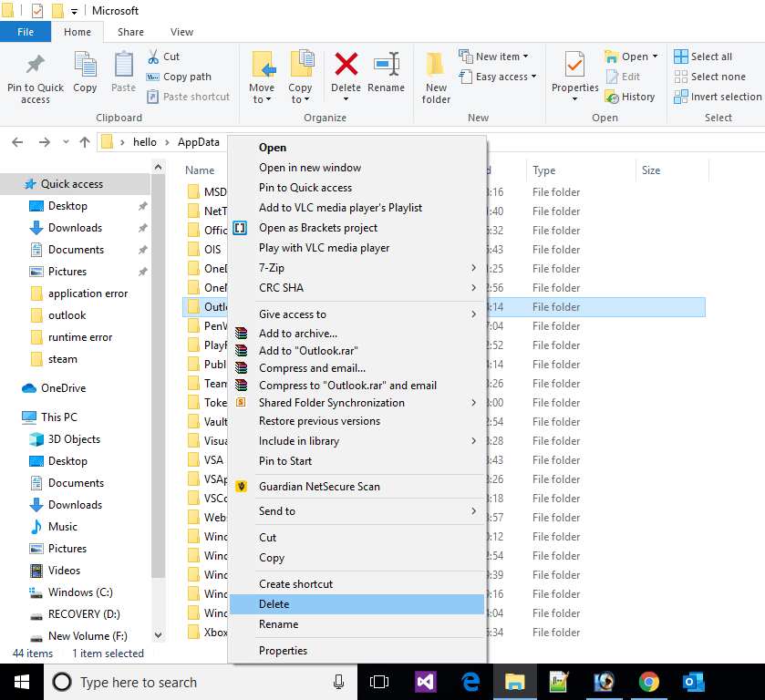Open Microsoft Edge from taskbar
This screenshot has height=700, width=765.
[x=470, y=682]
